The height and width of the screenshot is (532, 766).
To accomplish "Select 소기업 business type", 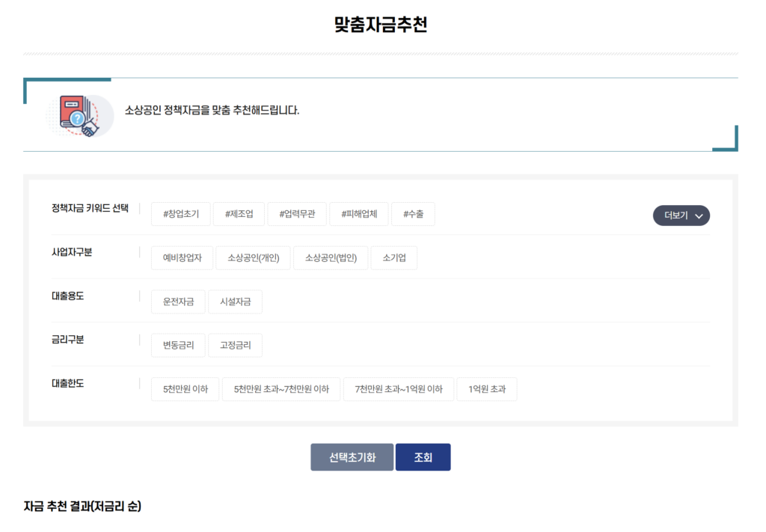I will click(394, 258).
